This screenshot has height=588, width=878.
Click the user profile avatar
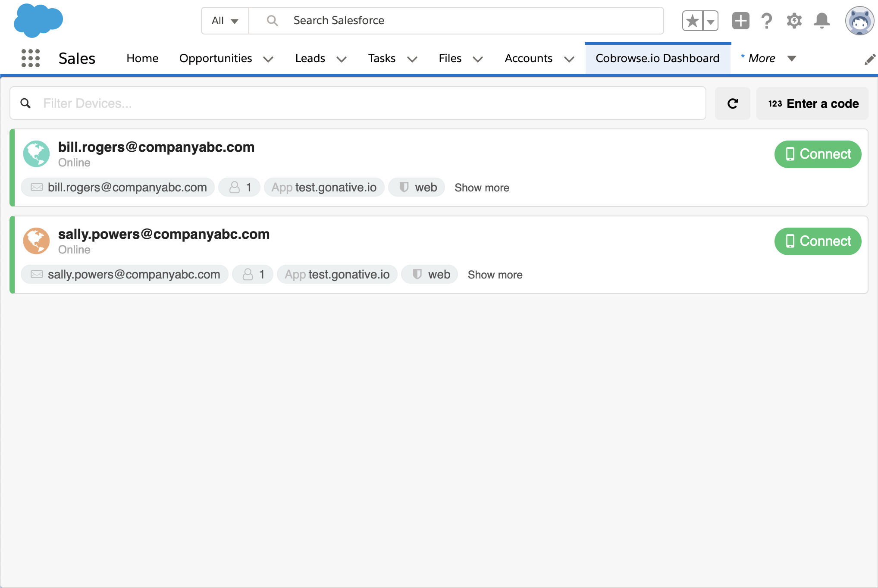pyautogui.click(x=859, y=20)
